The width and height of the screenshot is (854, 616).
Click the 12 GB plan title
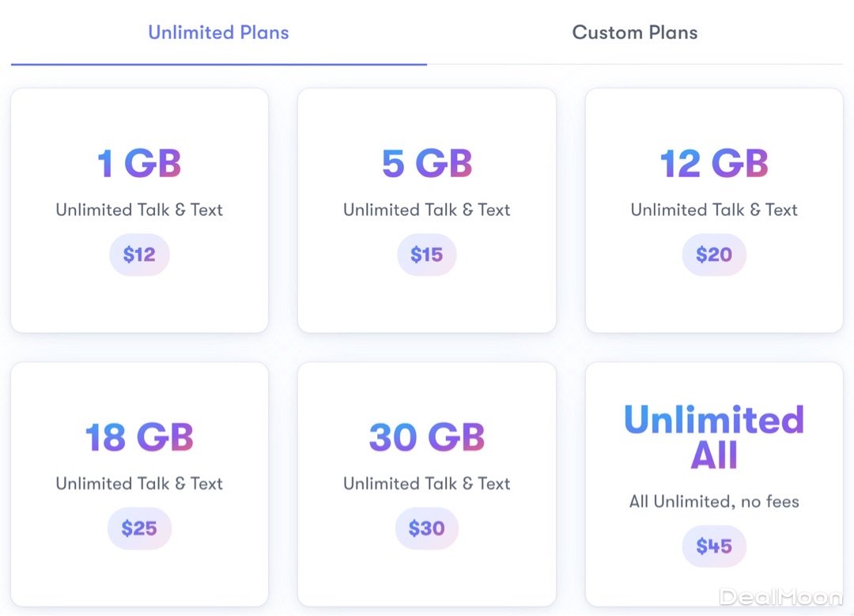[x=713, y=164]
